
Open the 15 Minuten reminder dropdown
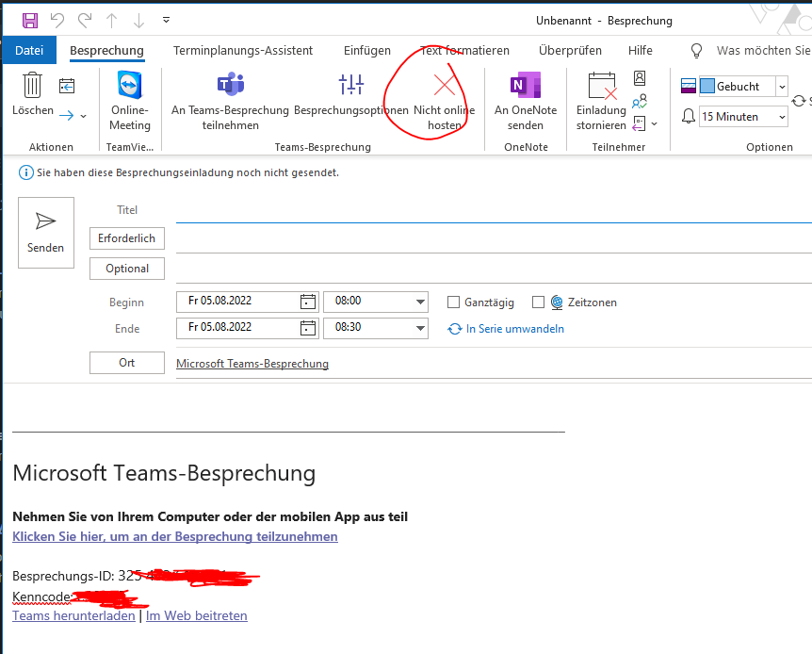pos(782,117)
